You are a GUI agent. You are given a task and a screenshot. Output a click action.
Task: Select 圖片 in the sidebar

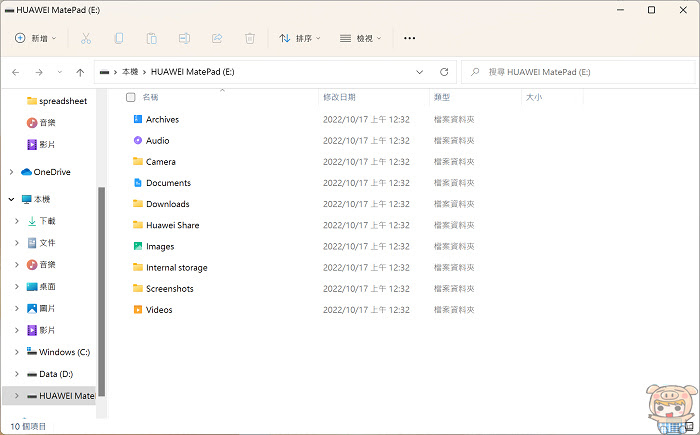pyautogui.click(x=42, y=308)
